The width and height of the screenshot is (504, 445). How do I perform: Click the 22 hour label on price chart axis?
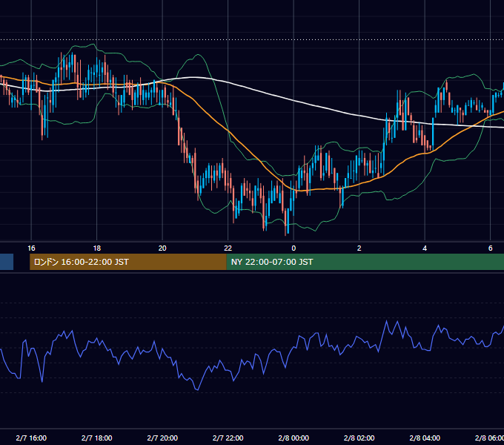coord(228,248)
